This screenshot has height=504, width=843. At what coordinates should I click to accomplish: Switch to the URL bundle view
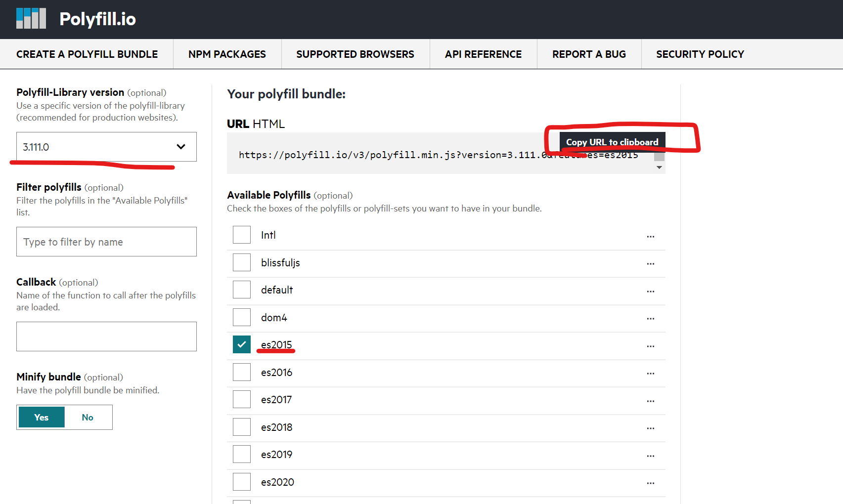click(x=238, y=124)
